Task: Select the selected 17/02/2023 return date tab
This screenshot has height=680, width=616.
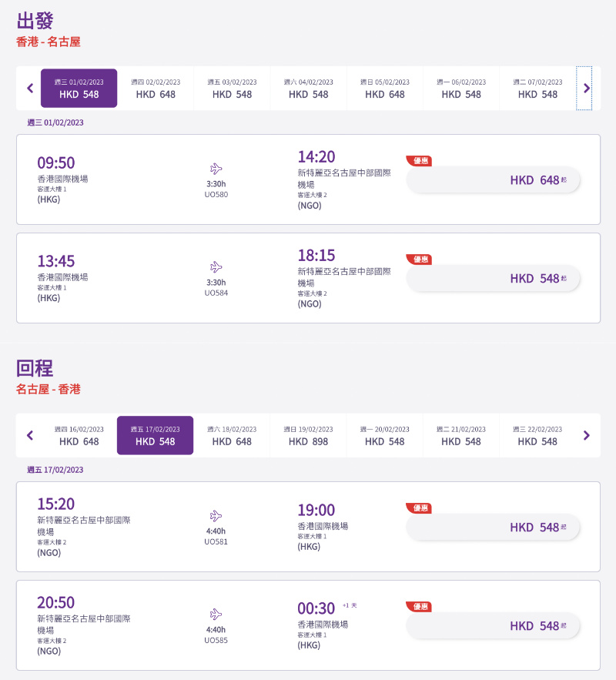Action: click(x=156, y=435)
